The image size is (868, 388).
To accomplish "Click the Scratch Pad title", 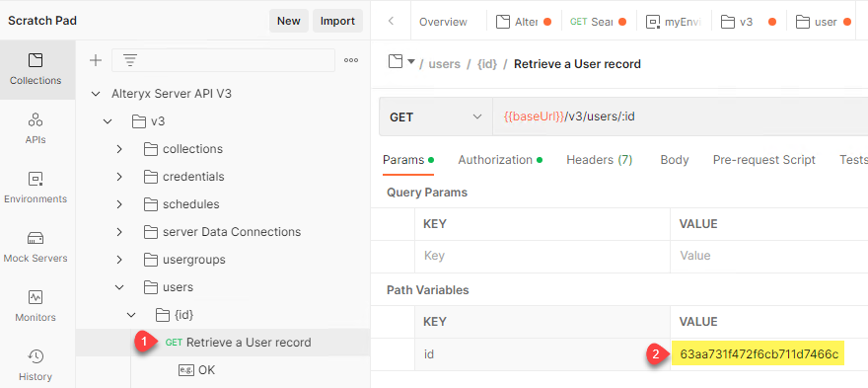I will pos(42,21).
